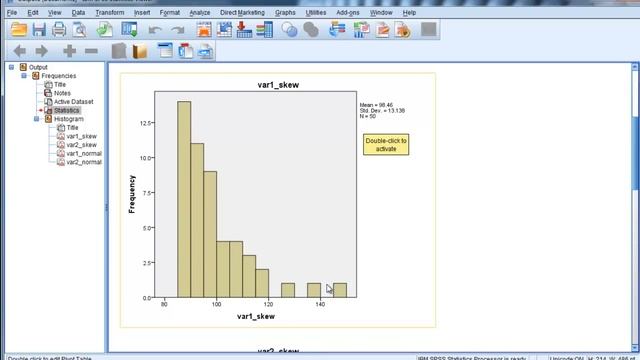
Task: Click the gray closed-book Hide icon
Action: pyautogui.click(x=119, y=51)
